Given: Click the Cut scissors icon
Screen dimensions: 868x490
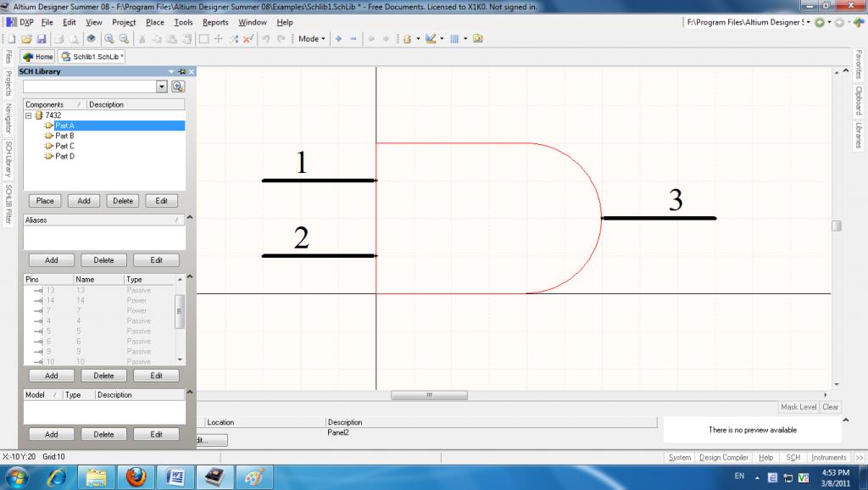Looking at the screenshot, I should [x=142, y=39].
